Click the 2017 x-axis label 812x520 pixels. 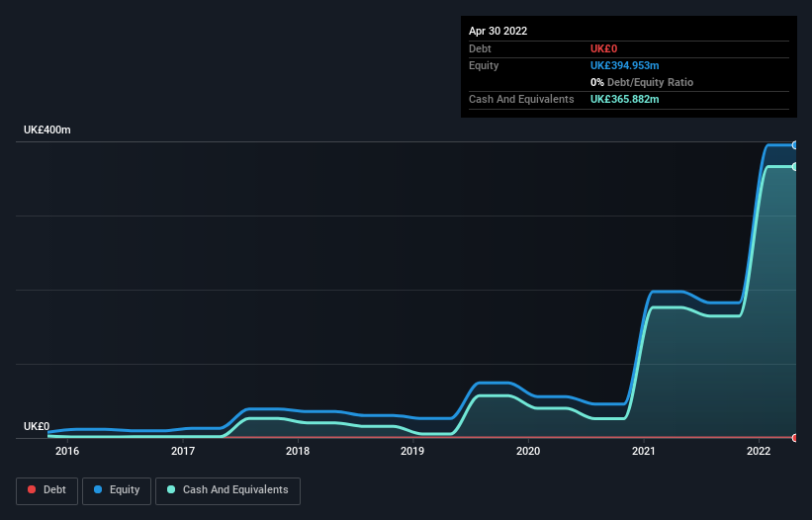point(183,451)
